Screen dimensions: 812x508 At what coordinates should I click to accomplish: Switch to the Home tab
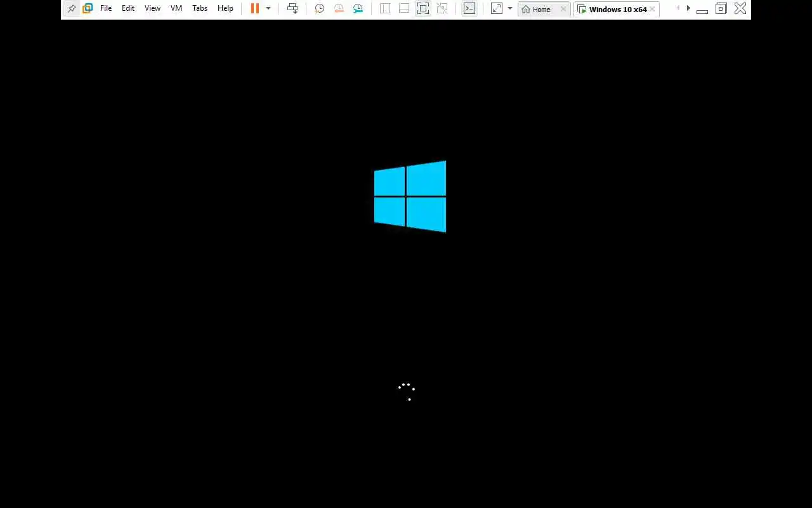tap(537, 9)
